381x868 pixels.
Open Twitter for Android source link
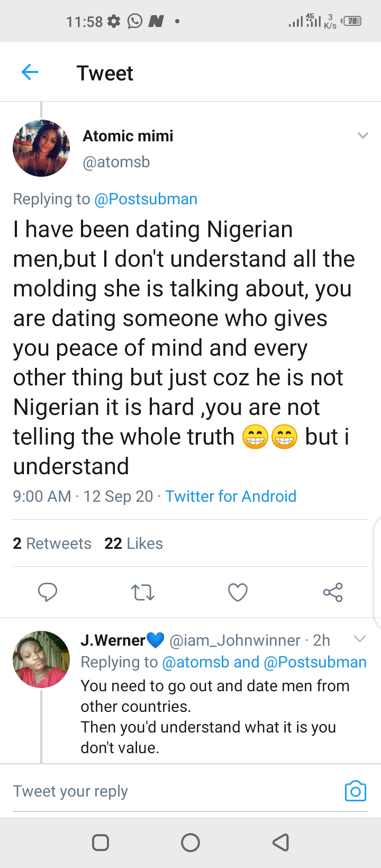tap(231, 496)
